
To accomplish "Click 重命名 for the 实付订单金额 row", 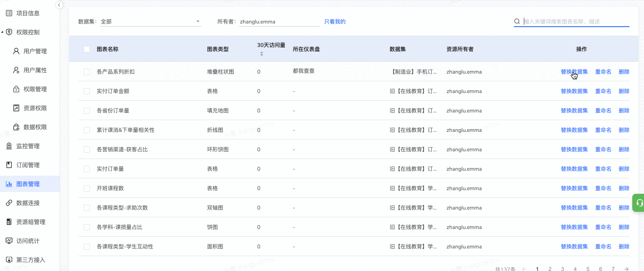I will [x=603, y=91].
